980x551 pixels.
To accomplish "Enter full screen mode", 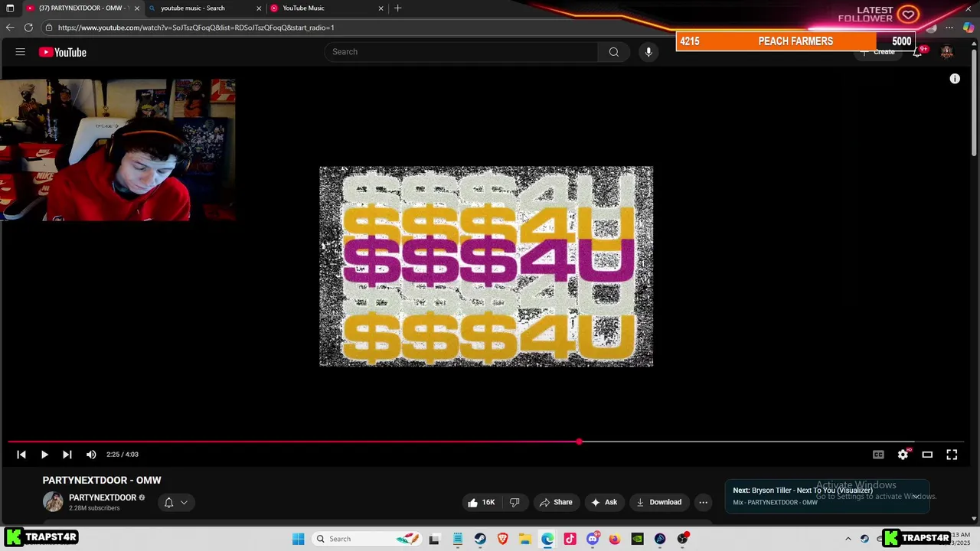I will point(952,455).
